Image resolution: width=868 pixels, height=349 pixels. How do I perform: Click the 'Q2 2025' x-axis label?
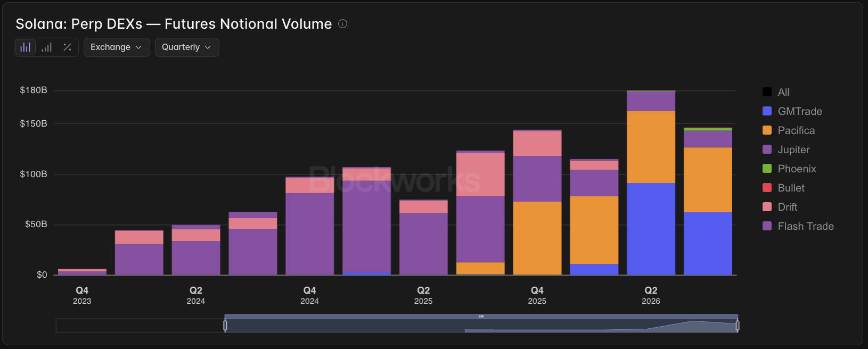pyautogui.click(x=423, y=295)
